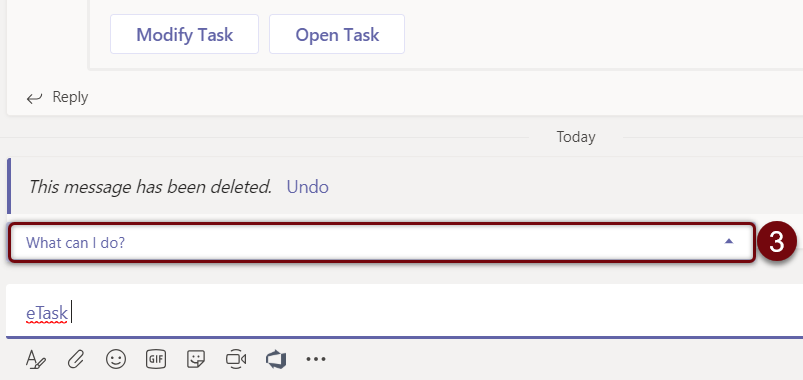Screen dimensions: 803x380
Task: Click the deleted message notice text
Action: pos(150,187)
